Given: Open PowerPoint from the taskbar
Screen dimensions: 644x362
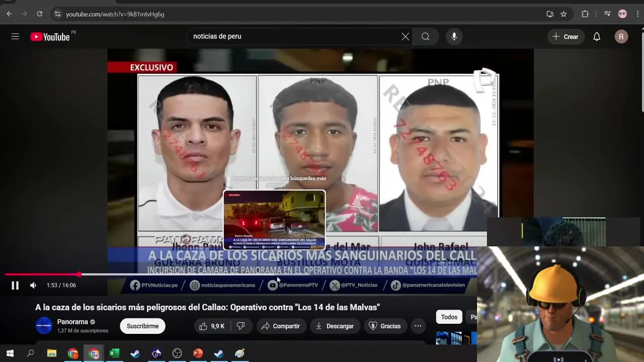Looking at the screenshot, I should pos(198,353).
